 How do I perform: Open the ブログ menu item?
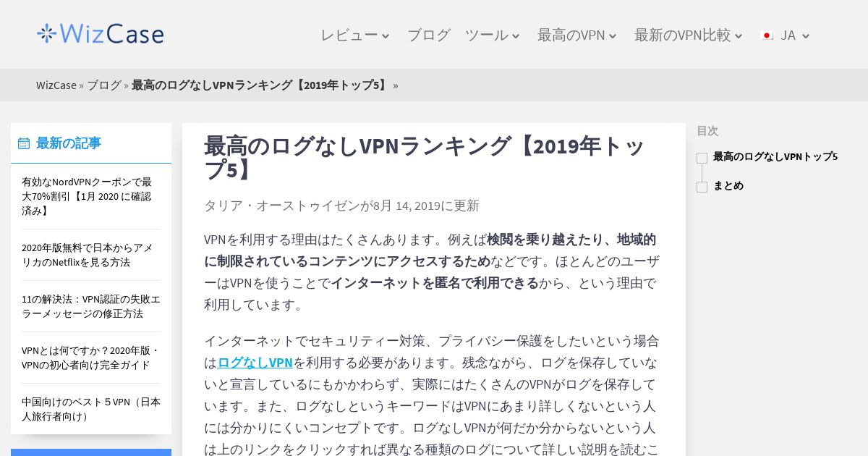coord(429,35)
